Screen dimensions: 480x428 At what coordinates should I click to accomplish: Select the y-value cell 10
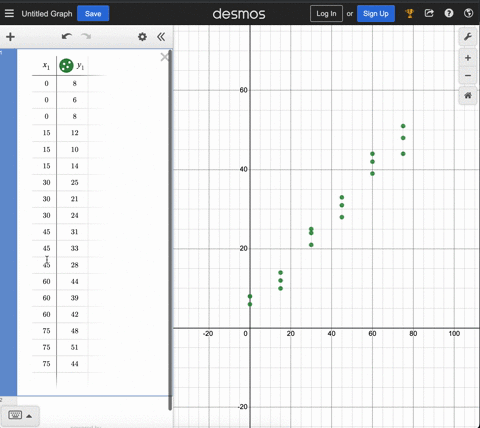point(74,149)
